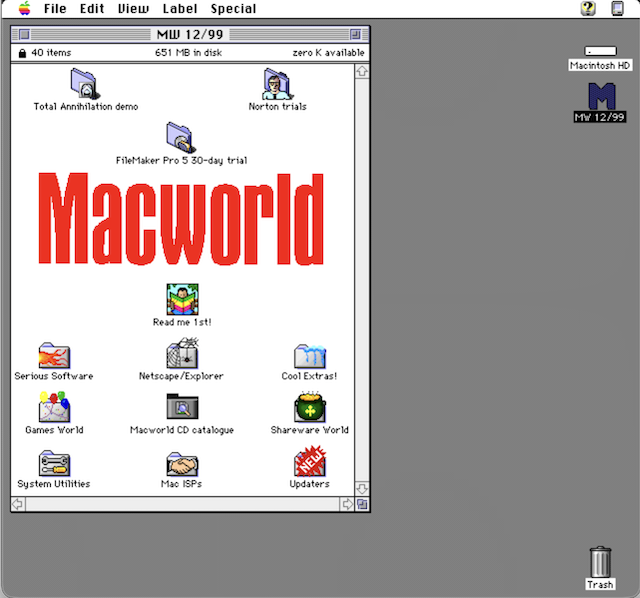Open the File menu
This screenshot has height=598, width=640.
pos(55,9)
